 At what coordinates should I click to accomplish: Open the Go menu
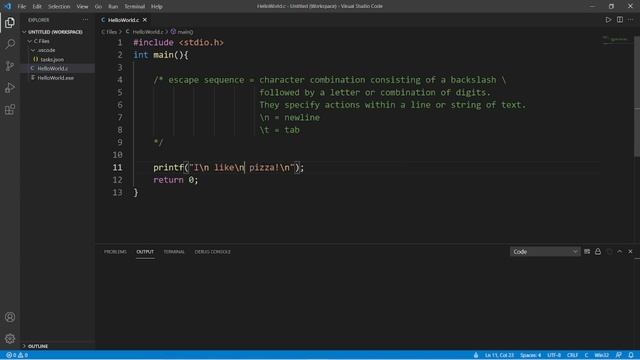click(98, 7)
